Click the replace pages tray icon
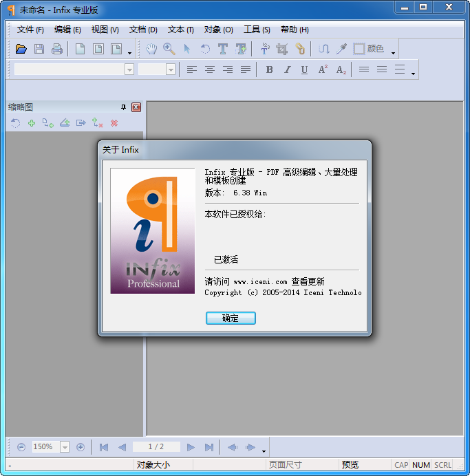 click(x=65, y=123)
